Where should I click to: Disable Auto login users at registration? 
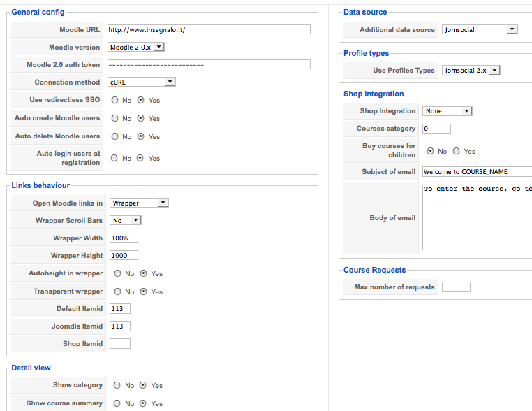click(114, 158)
